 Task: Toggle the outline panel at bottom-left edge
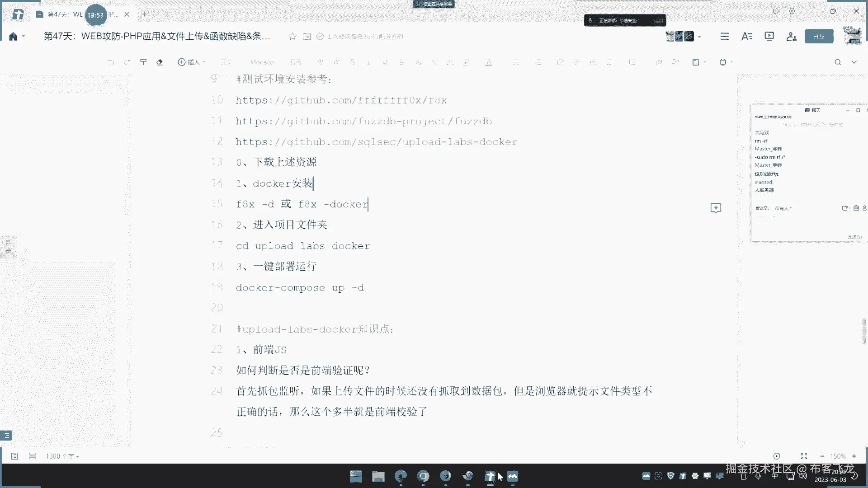pyautogui.click(x=6, y=435)
